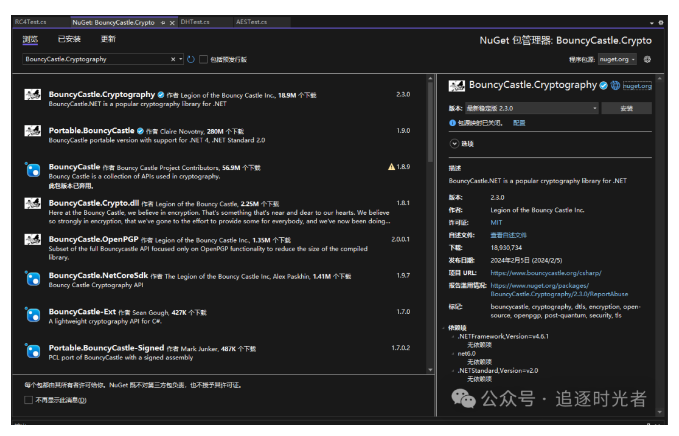Select BouncyCastle.NetCoreSdk package row title
Screen dimensions: 679x436
tap(98, 275)
